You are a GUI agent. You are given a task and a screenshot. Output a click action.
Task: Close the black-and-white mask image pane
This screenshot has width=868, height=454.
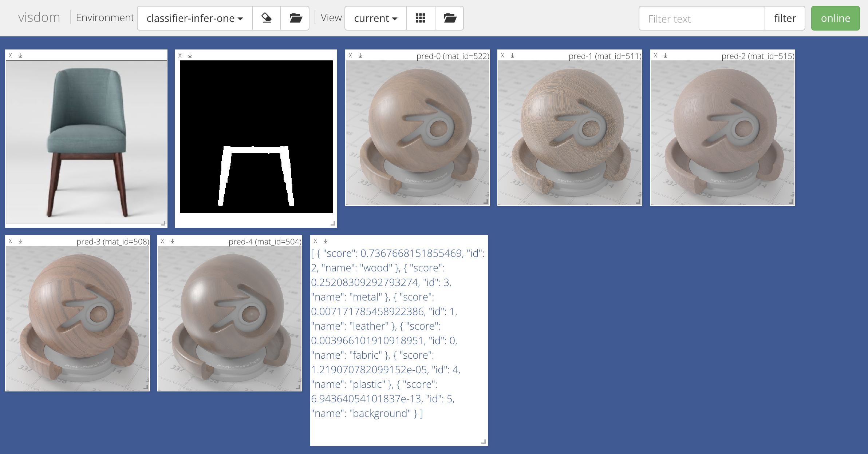click(x=180, y=56)
